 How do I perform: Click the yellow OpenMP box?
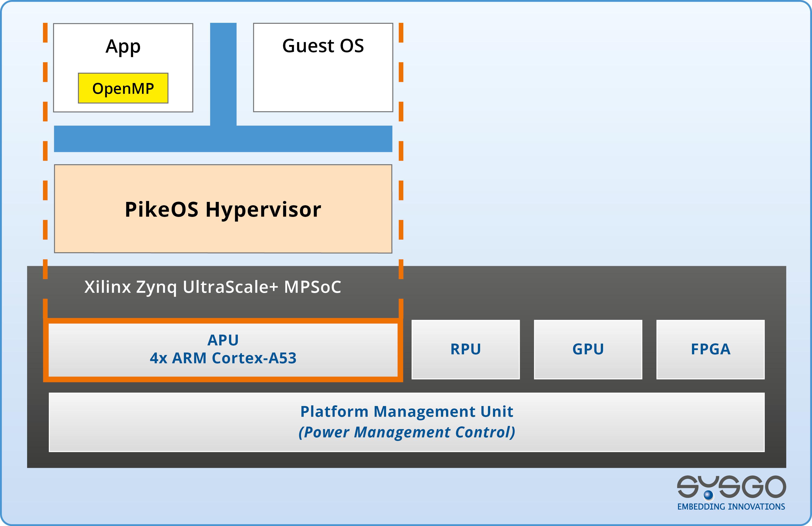coord(123,88)
